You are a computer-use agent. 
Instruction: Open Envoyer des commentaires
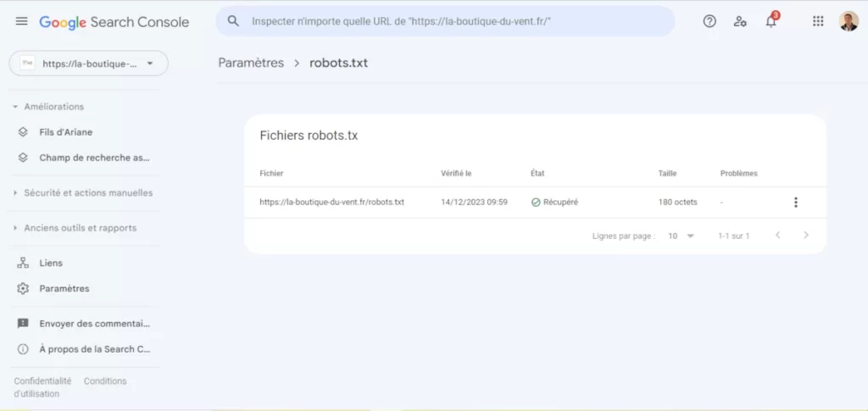click(95, 324)
